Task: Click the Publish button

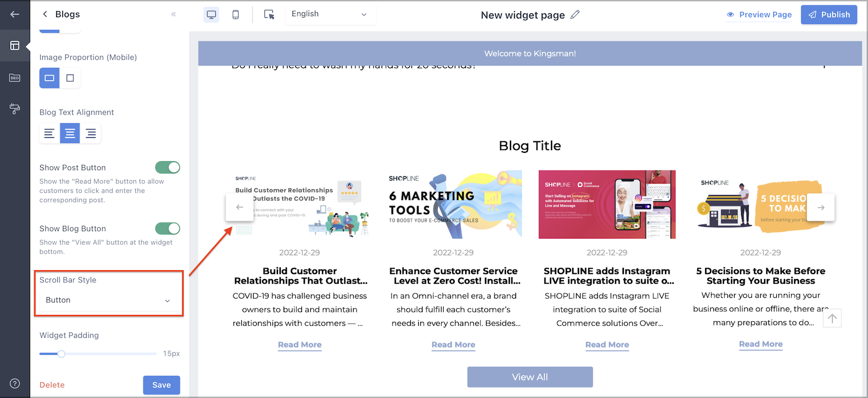Action: [x=829, y=14]
